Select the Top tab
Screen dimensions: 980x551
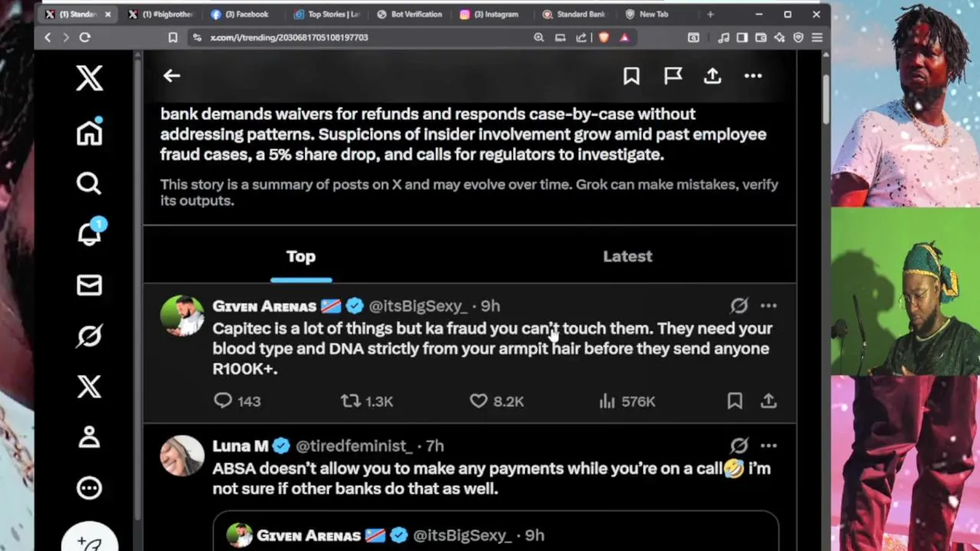(301, 256)
